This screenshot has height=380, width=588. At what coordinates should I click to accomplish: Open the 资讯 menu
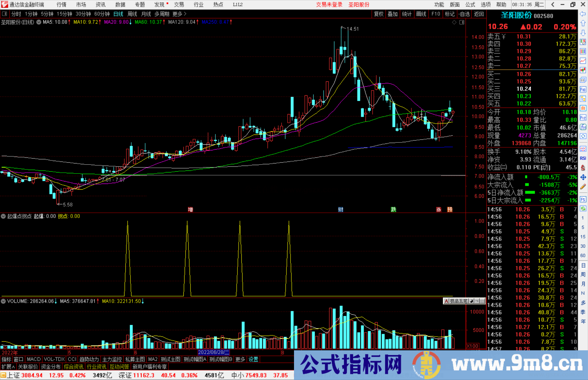(x=101, y=5)
